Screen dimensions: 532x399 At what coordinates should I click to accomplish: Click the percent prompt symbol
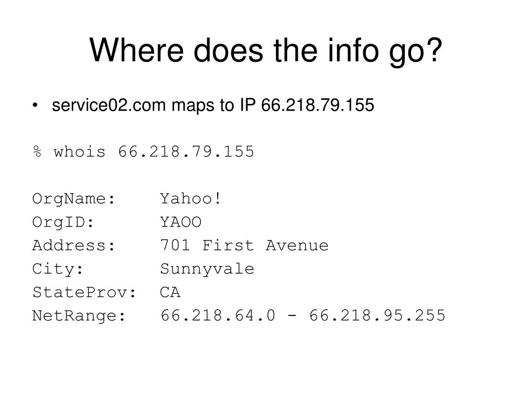(37, 152)
